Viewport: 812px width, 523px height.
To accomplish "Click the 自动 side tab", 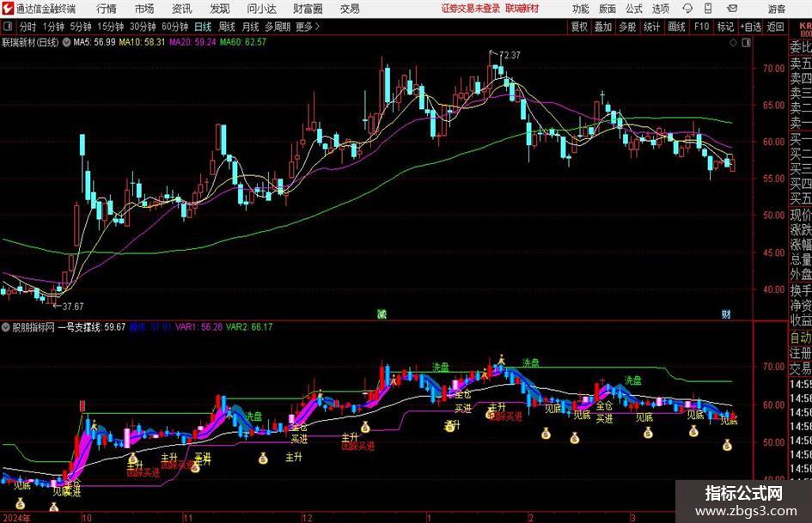I will point(801,338).
